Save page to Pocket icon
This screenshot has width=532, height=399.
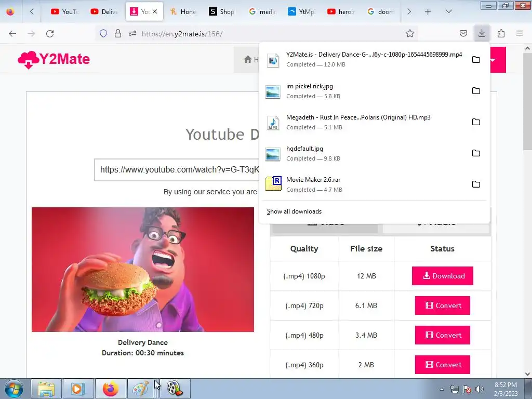click(x=463, y=33)
